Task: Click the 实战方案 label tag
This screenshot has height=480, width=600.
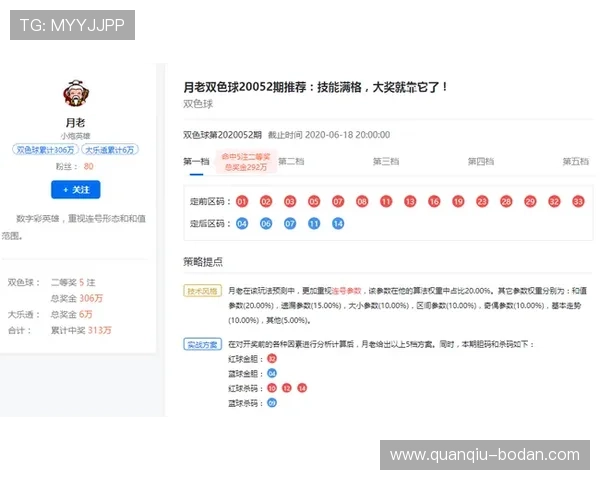Action: [x=202, y=344]
